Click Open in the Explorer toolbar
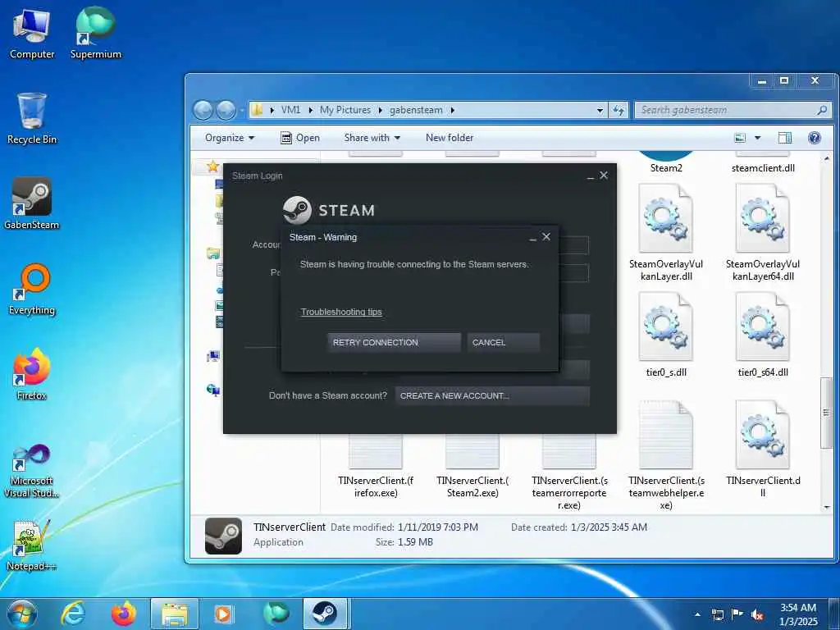This screenshot has height=630, width=840. coord(300,138)
